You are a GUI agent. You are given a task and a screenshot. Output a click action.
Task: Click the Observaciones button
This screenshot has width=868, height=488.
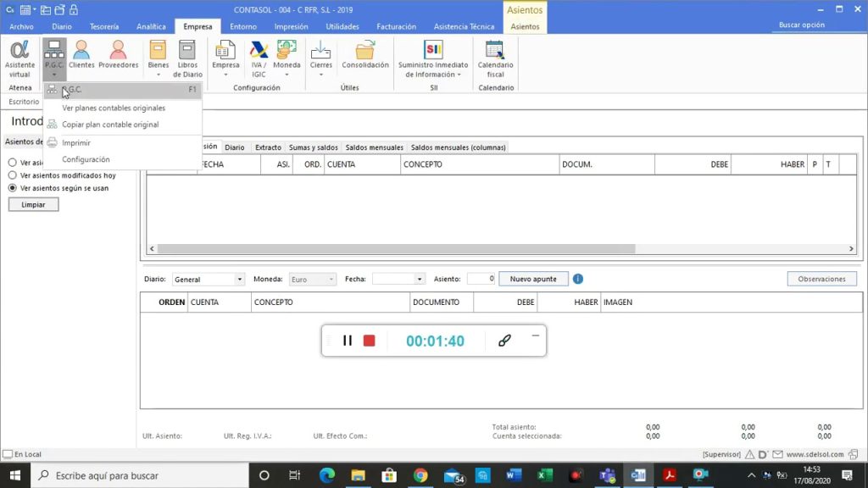click(x=821, y=279)
